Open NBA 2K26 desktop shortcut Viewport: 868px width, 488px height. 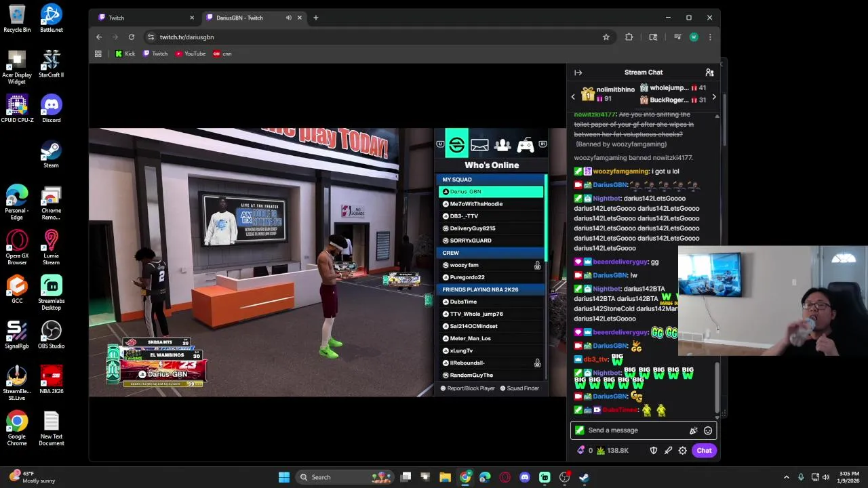pyautogui.click(x=51, y=380)
